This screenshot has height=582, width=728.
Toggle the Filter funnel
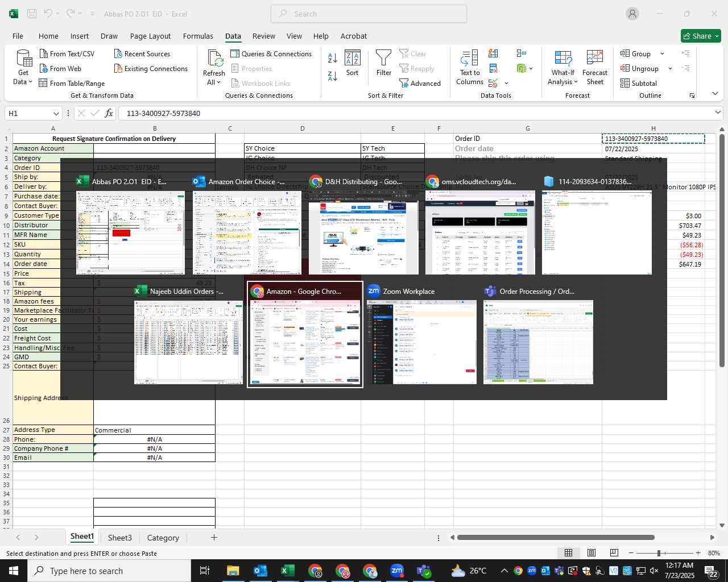tap(384, 63)
